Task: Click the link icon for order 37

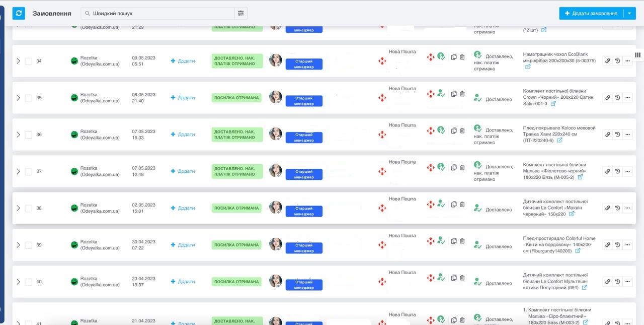Action: (x=607, y=171)
